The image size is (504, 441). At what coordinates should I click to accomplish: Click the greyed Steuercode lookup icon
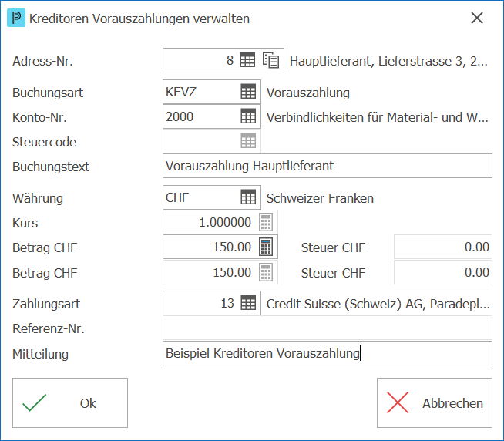[248, 141]
